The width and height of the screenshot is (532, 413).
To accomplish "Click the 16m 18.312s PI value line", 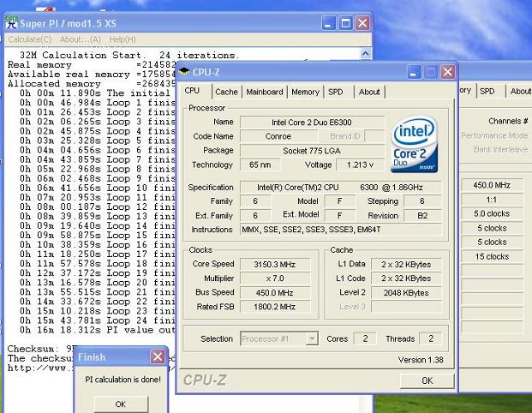I will point(98,330).
